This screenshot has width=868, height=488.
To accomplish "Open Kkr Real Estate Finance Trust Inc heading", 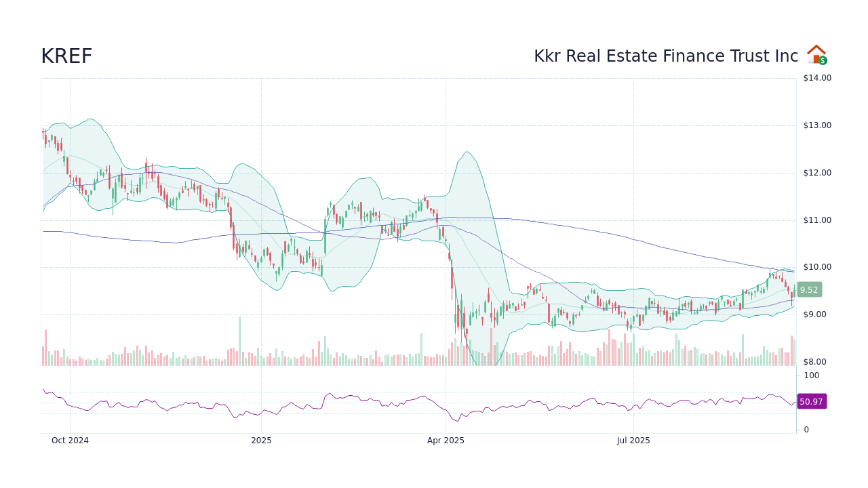I will click(x=665, y=56).
